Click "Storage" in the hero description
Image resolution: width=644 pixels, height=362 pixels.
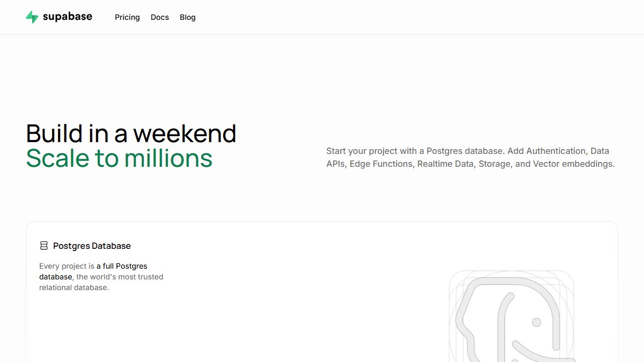pos(494,164)
